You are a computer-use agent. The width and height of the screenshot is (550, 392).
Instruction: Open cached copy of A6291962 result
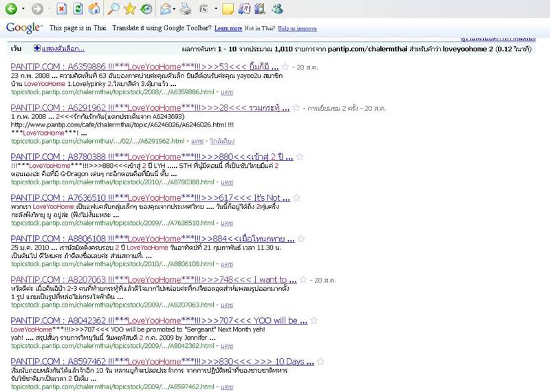point(197,142)
